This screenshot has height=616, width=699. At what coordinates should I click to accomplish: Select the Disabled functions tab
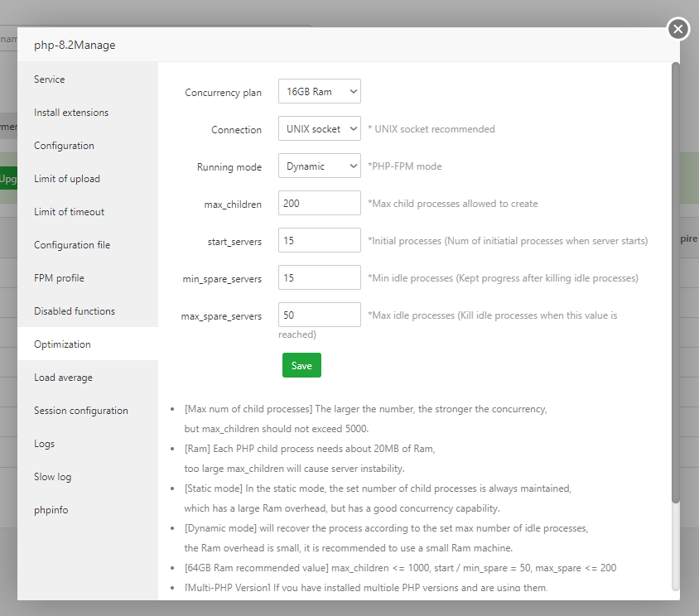point(75,311)
